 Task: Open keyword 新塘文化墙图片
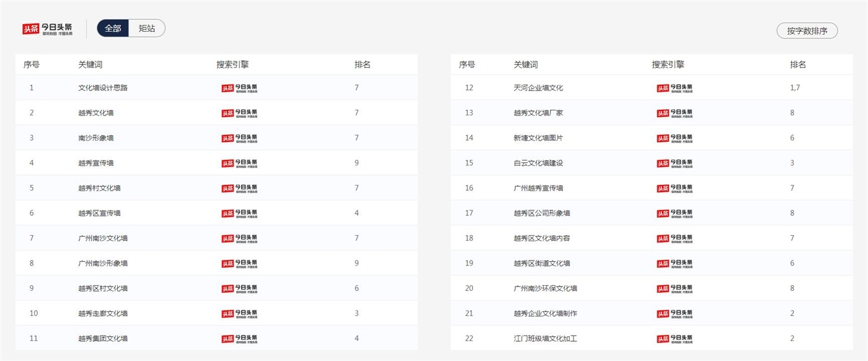point(538,138)
